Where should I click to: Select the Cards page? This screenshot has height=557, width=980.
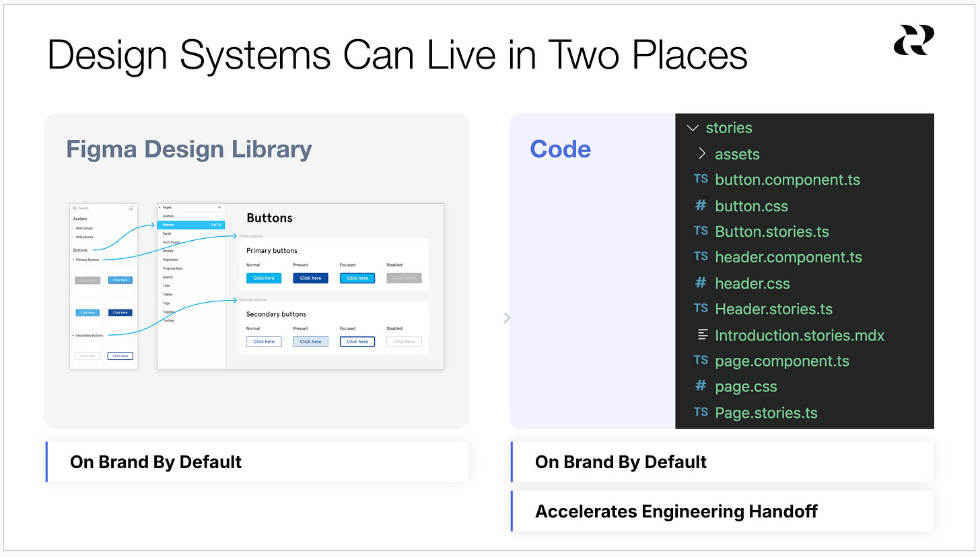(x=167, y=233)
